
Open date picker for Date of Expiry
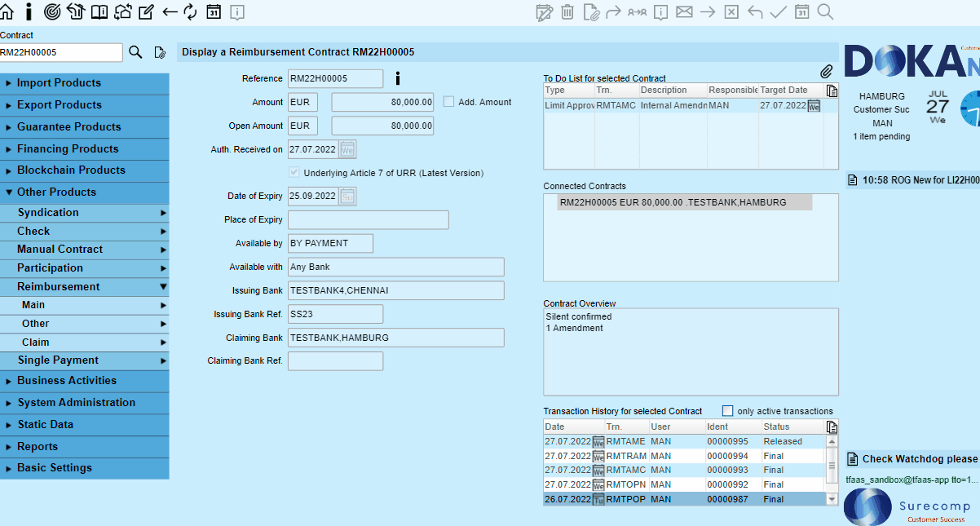click(347, 197)
